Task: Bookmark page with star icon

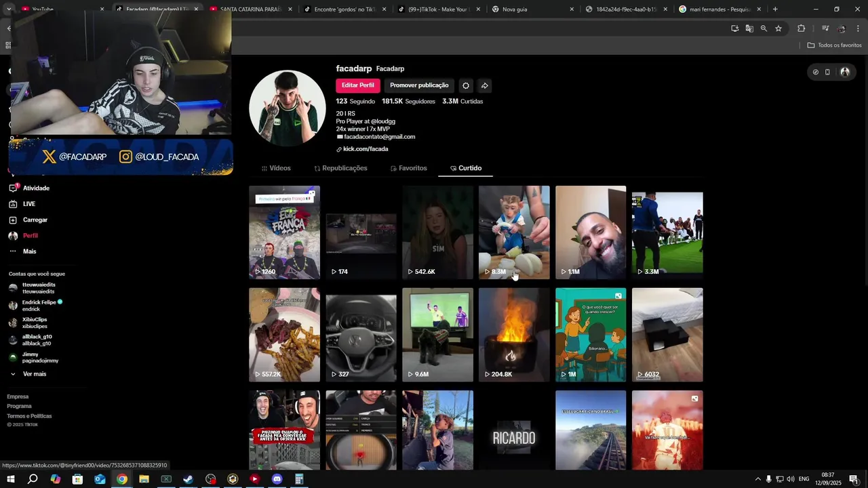Action: (x=778, y=28)
